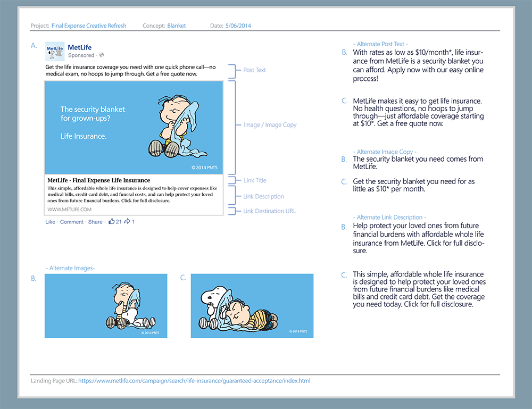The image size is (532, 409).
Task: Open the MetLife page name link
Action: pos(79,47)
